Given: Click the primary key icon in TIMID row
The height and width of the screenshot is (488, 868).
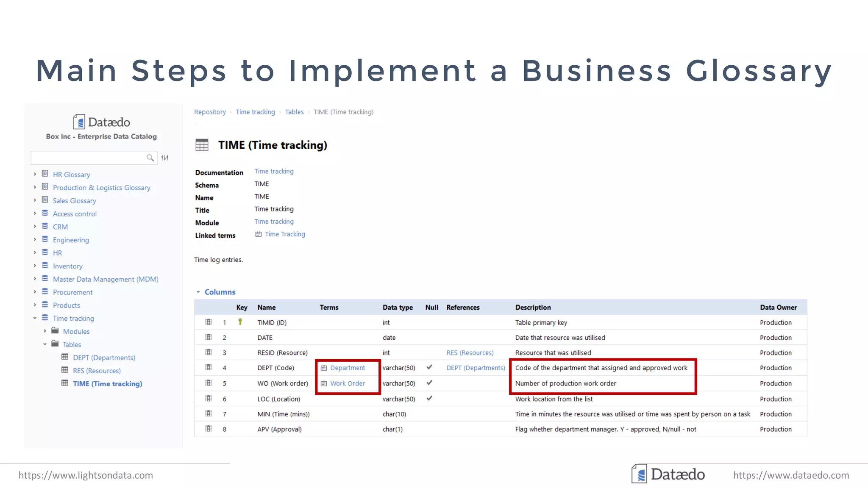Looking at the screenshot, I should point(240,322).
